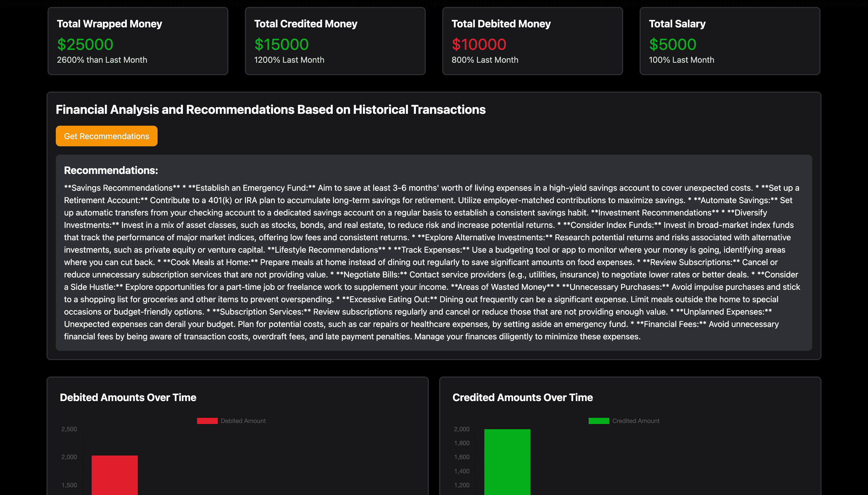Click the red $10000 debited amount
The image size is (868, 495).
(x=479, y=45)
